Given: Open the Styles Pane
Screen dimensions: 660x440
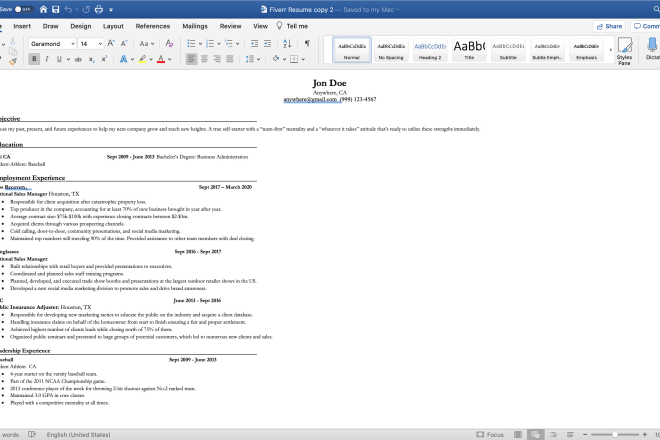Looking at the screenshot, I should 624,51.
